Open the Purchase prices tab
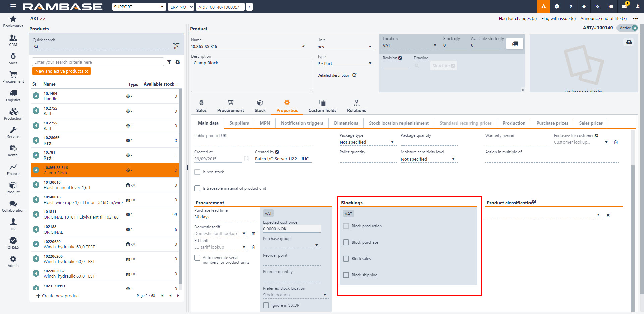 [552, 123]
